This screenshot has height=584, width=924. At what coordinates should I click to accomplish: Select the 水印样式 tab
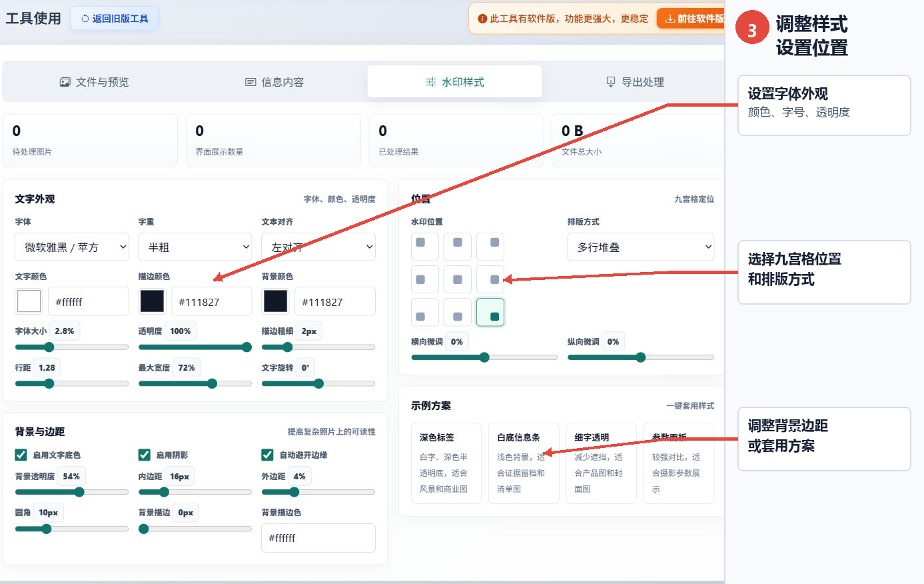(x=454, y=82)
